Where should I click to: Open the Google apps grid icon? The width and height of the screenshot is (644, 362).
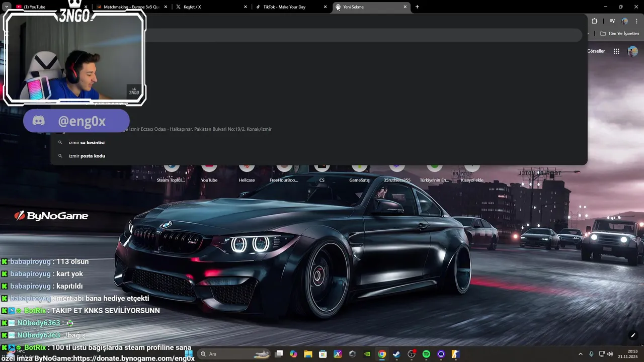coord(616,51)
